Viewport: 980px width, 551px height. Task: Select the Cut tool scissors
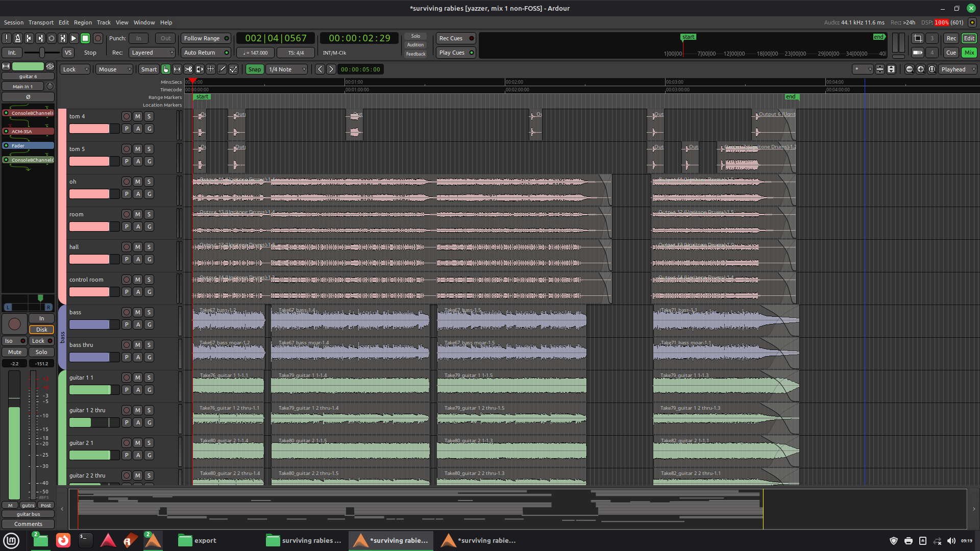[188, 69]
